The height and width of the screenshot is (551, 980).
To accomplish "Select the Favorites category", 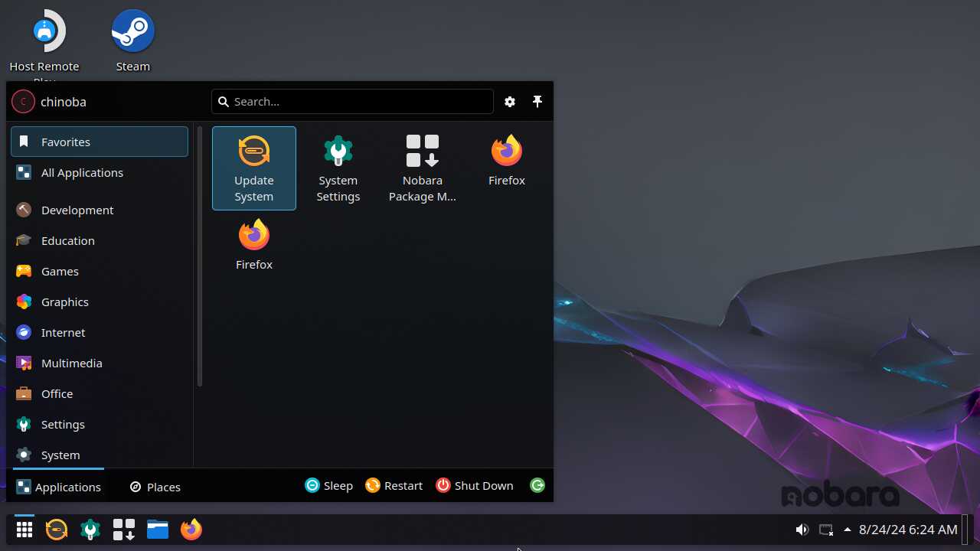I will [x=100, y=142].
